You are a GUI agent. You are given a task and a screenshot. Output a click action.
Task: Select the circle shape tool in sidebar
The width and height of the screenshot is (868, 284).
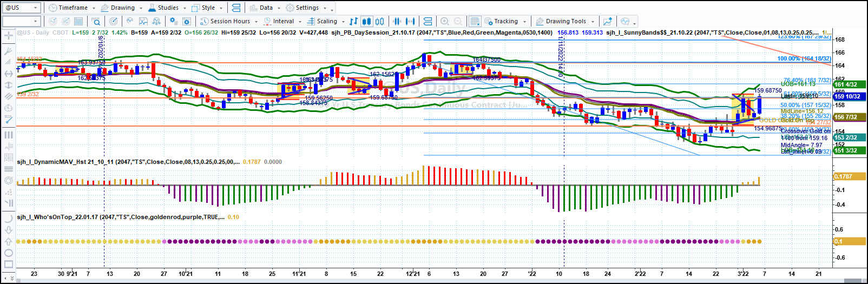tap(9, 253)
